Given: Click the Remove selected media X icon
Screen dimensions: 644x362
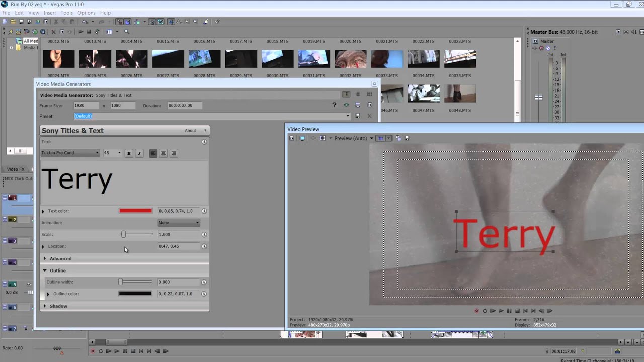Looking at the screenshot, I should click(53, 32).
